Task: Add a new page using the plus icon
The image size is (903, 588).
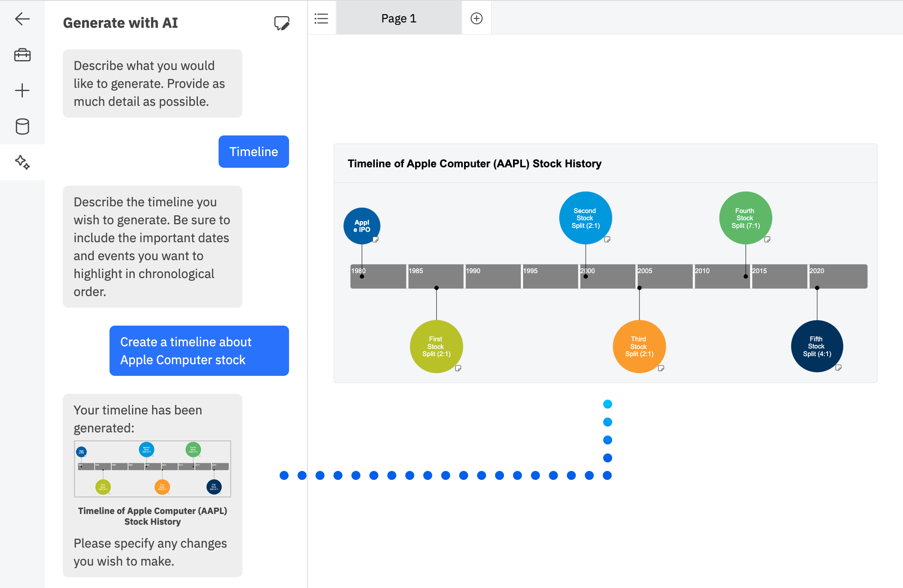Action: pos(476,18)
